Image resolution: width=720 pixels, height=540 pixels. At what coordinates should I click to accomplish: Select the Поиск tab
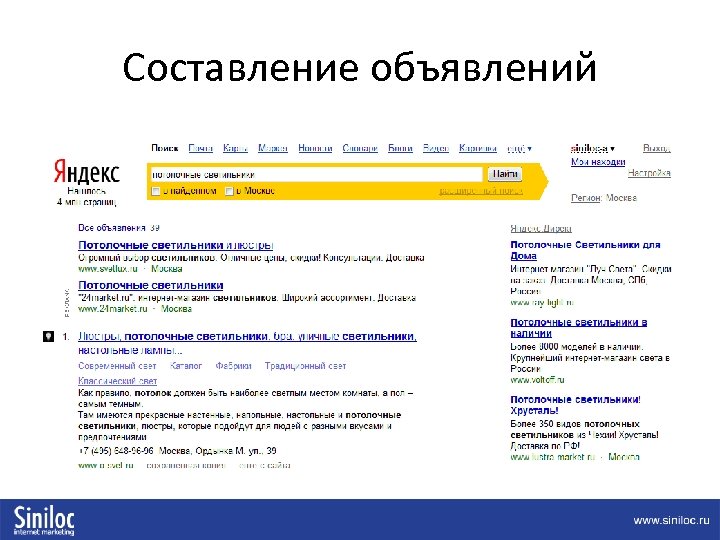[164, 148]
